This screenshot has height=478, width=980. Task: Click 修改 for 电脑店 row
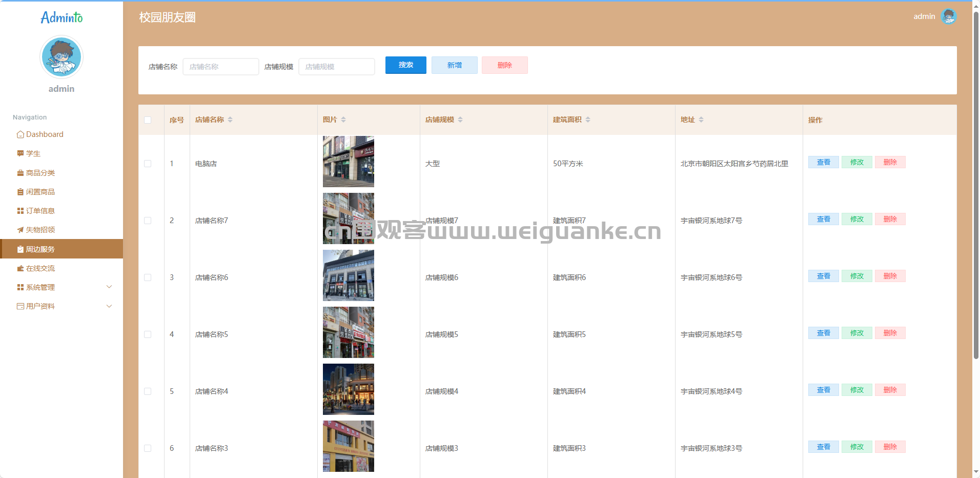point(857,162)
